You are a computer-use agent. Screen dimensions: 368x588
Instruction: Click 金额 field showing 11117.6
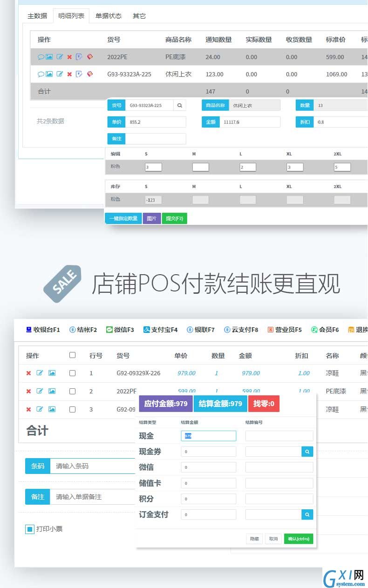click(250, 122)
